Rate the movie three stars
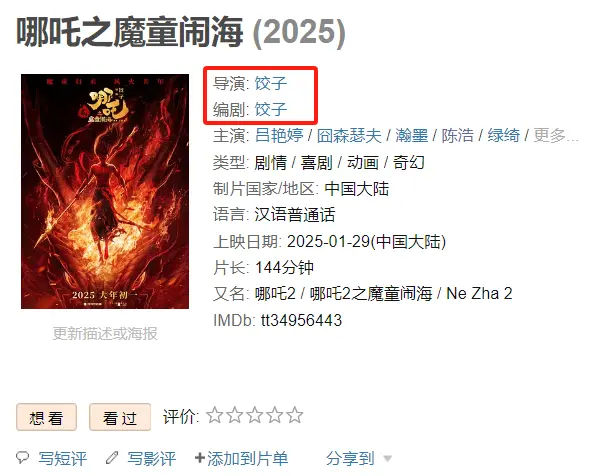Image resolution: width=611 pixels, height=476 pixels. (255, 415)
